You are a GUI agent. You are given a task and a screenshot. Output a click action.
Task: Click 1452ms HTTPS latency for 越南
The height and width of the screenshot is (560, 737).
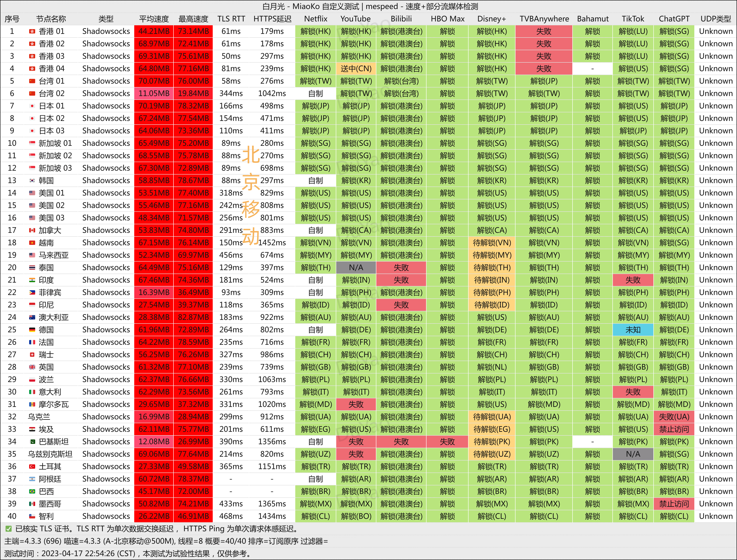[272, 243]
